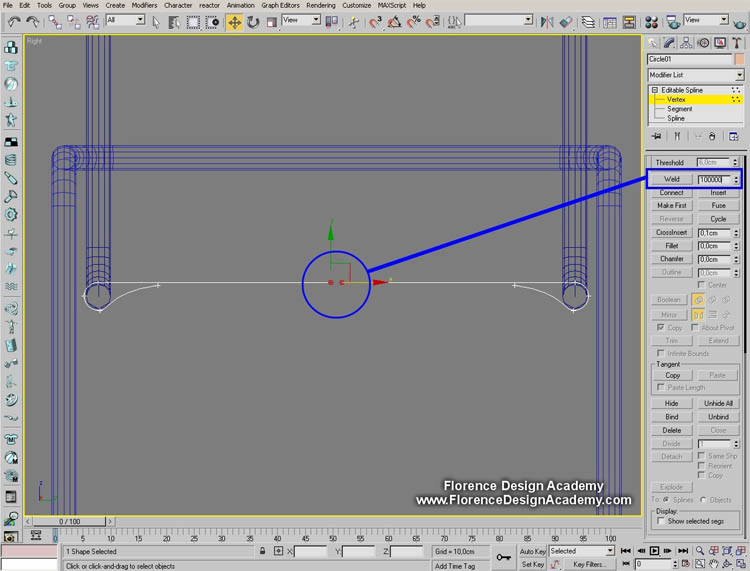Click the Undo arrow icon
Screen dimensions: 750x571
[13, 21]
